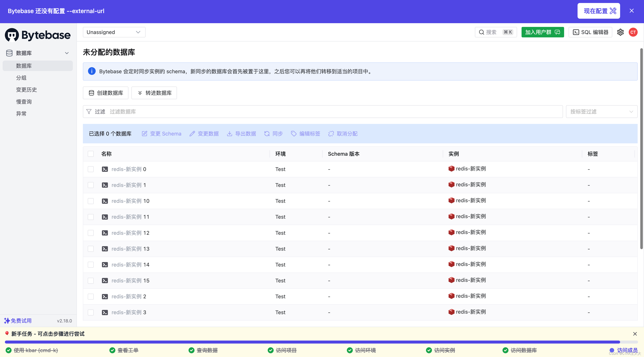Click the terminal icon next to redis-新实例 13
The height and width of the screenshot is (357, 644).
coord(105,249)
